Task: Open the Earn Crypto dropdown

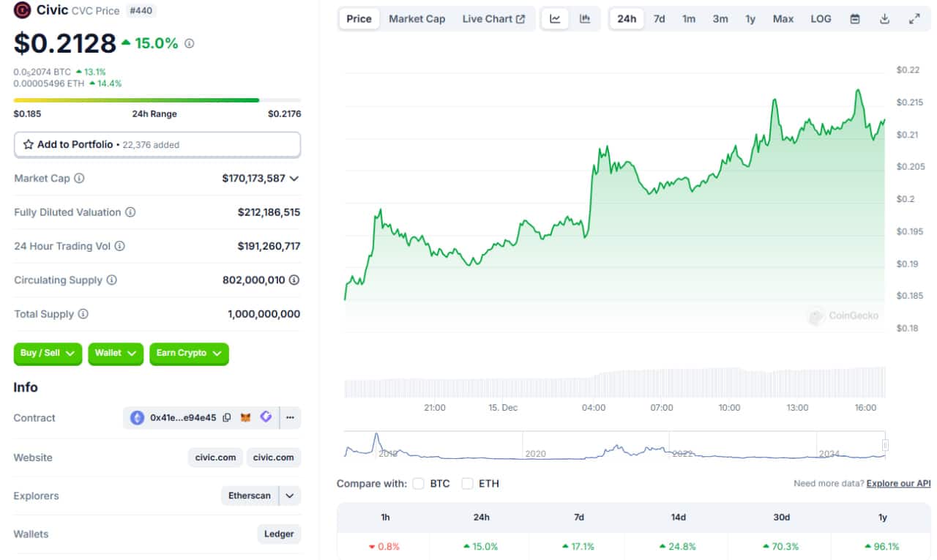Action: [189, 354]
